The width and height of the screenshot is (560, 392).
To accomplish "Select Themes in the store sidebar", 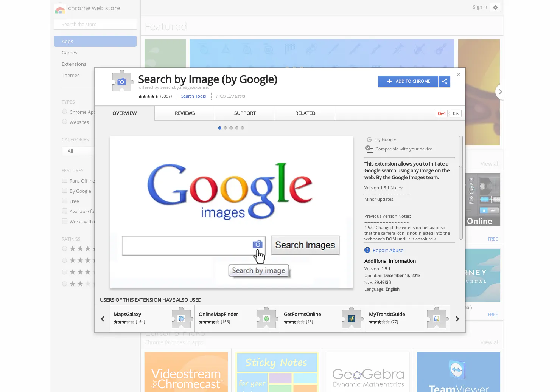I will tap(71, 75).
